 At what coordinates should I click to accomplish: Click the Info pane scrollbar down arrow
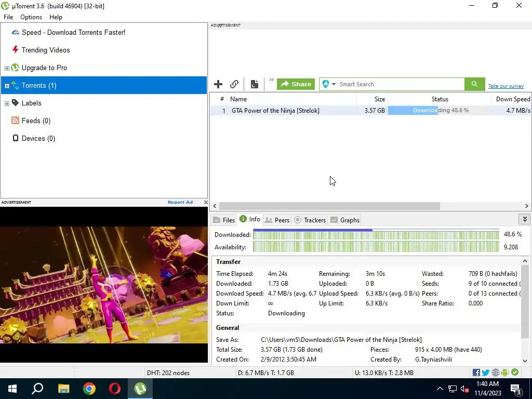(x=525, y=361)
